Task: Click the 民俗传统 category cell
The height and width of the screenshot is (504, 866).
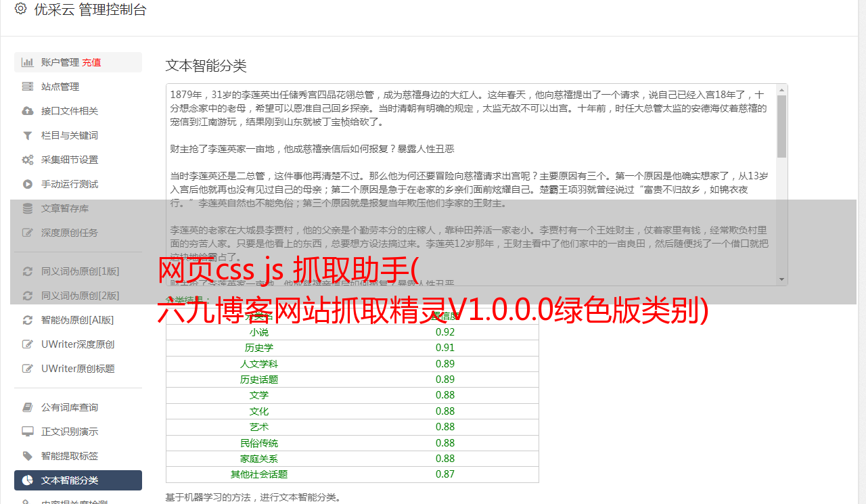Action: click(x=259, y=443)
